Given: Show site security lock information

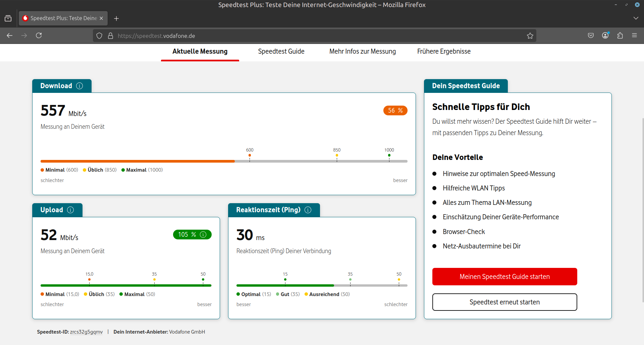Looking at the screenshot, I should pos(110,36).
